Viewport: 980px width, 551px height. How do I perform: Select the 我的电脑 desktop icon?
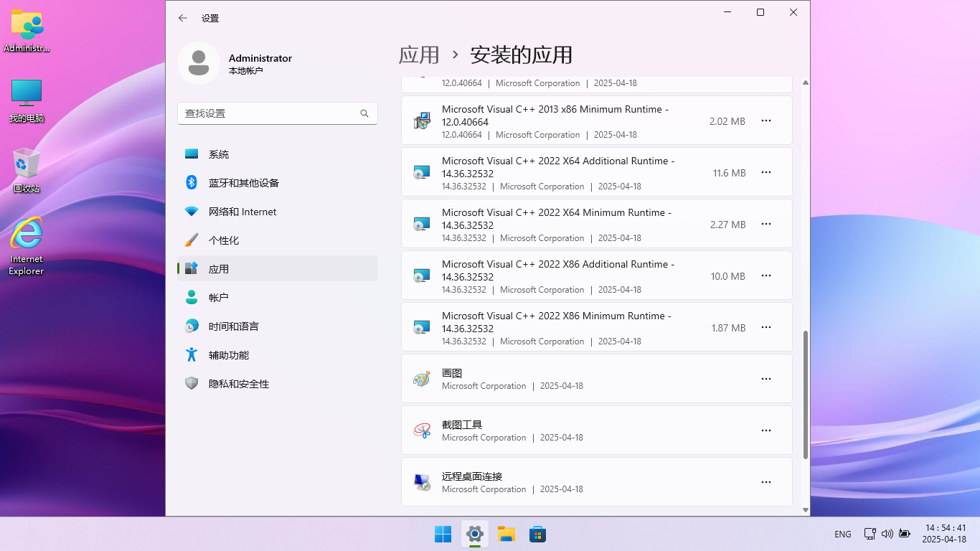pyautogui.click(x=27, y=100)
